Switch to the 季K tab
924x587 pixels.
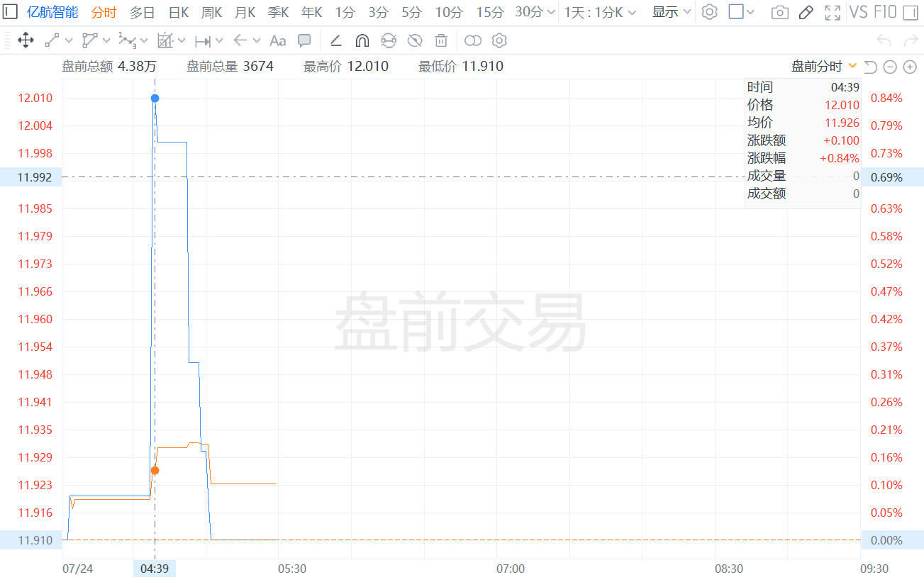click(x=279, y=12)
